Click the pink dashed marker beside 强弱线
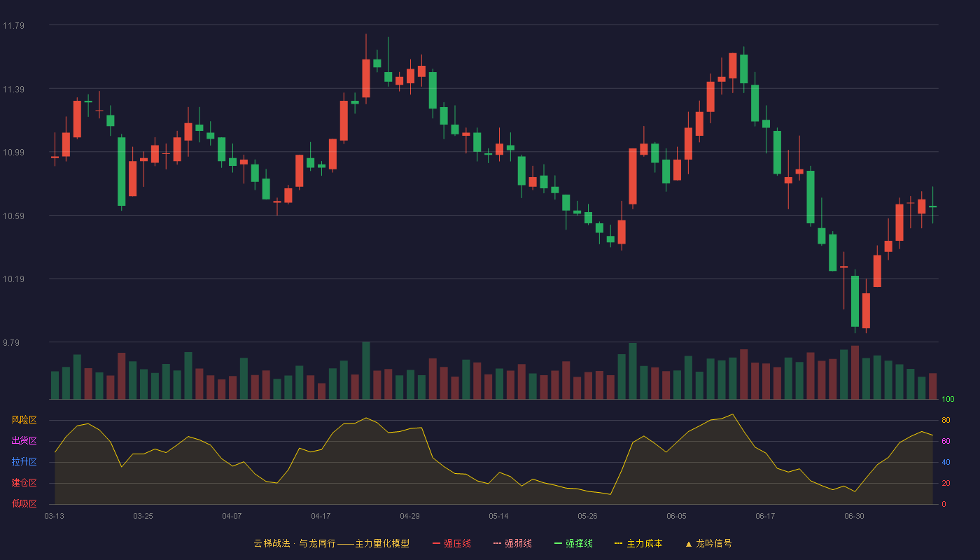980x560 pixels. click(498, 543)
